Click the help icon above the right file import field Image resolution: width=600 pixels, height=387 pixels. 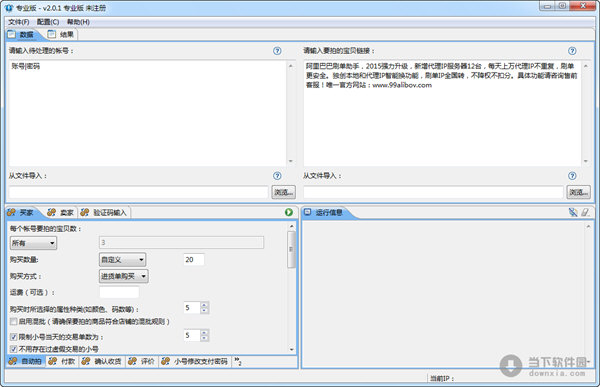point(572,176)
